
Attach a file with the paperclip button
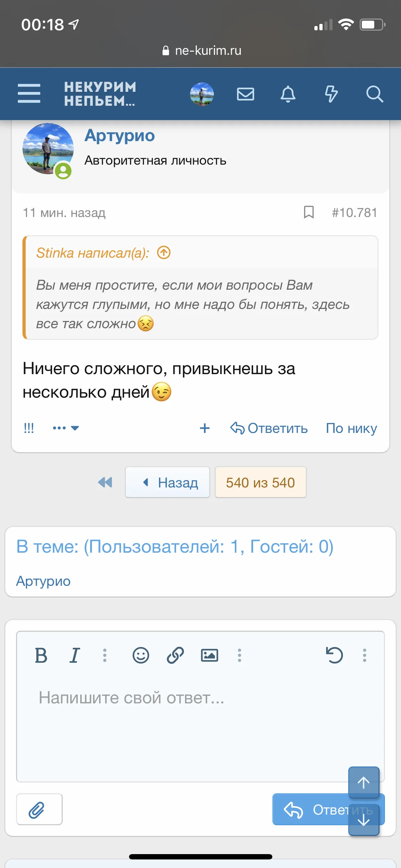click(39, 809)
